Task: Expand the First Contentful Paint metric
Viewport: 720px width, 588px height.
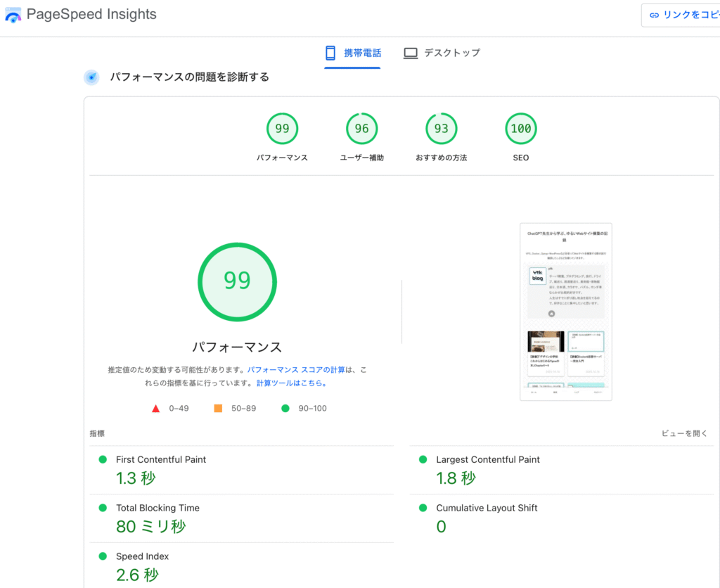Action: tap(161, 459)
